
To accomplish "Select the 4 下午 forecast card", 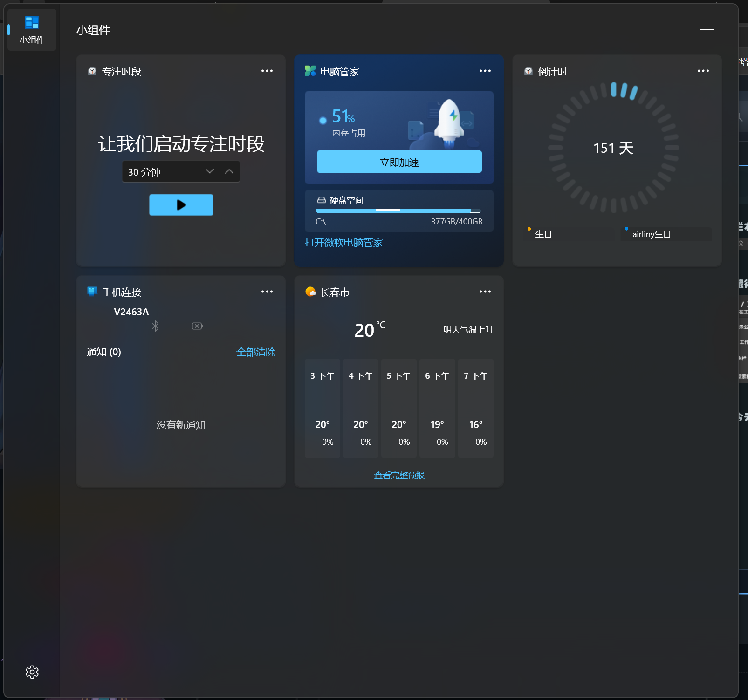I will 361,408.
